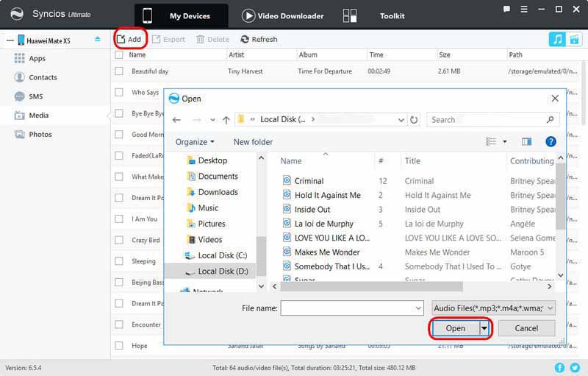
Task: Open dialog help question mark icon
Action: 551,141
